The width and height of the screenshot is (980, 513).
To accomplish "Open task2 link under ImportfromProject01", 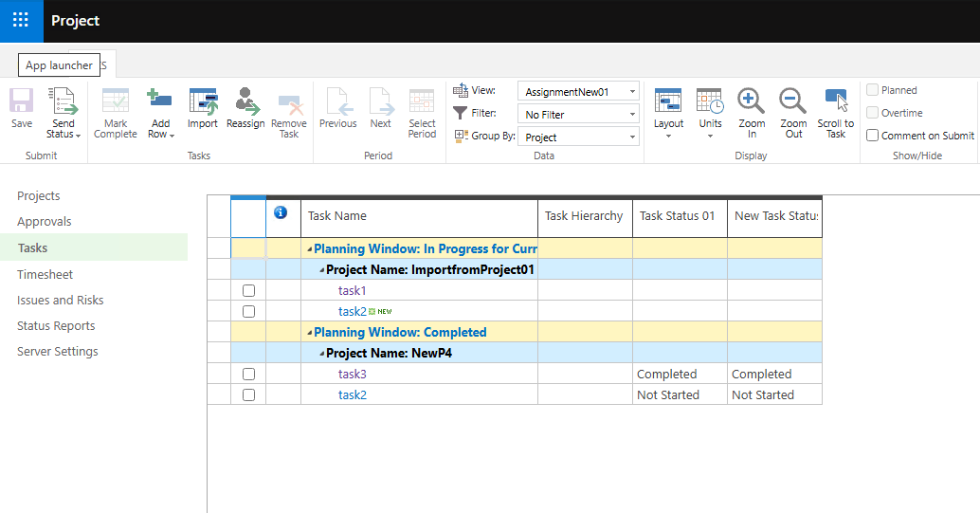I will [x=352, y=312].
